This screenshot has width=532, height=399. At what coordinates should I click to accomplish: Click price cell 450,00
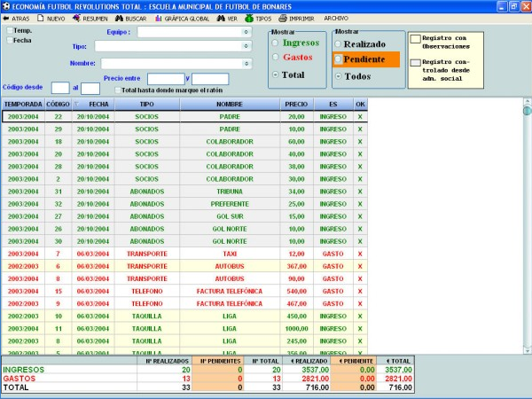coord(296,317)
